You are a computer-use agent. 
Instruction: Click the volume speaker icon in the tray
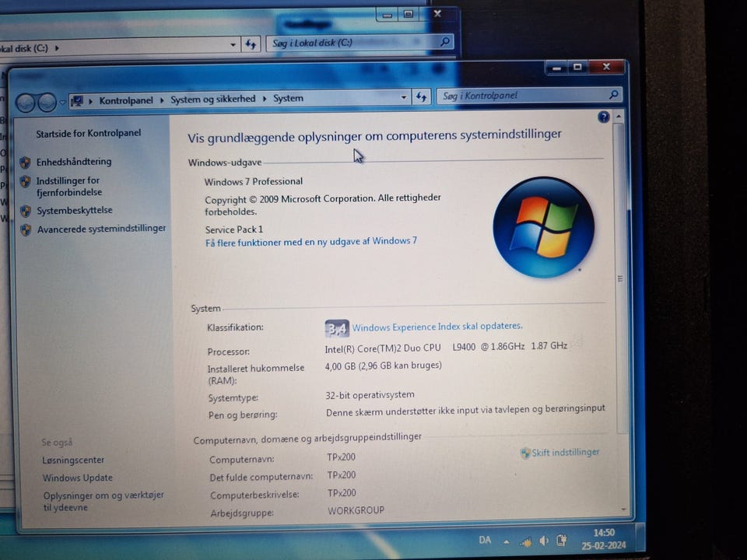point(544,541)
